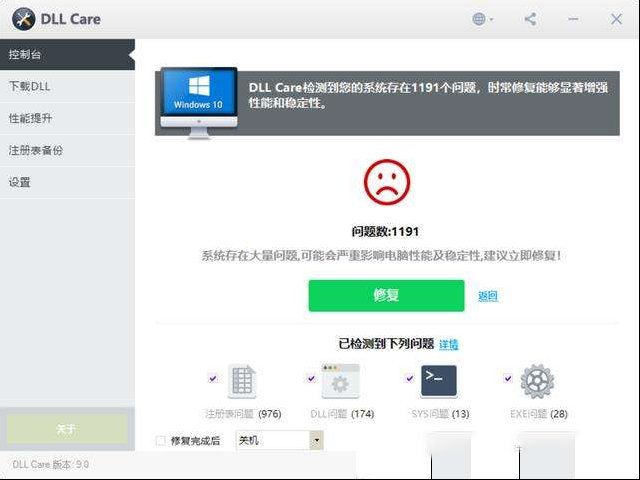This screenshot has height=480, width=640.
Task: Click the SYS问题 (13) label
Action: (x=440, y=414)
